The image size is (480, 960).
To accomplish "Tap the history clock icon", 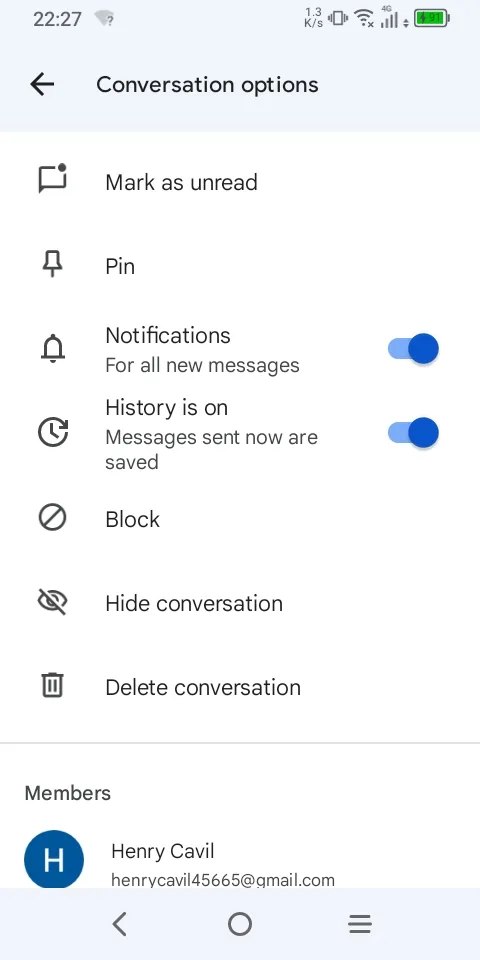I will point(53,433).
